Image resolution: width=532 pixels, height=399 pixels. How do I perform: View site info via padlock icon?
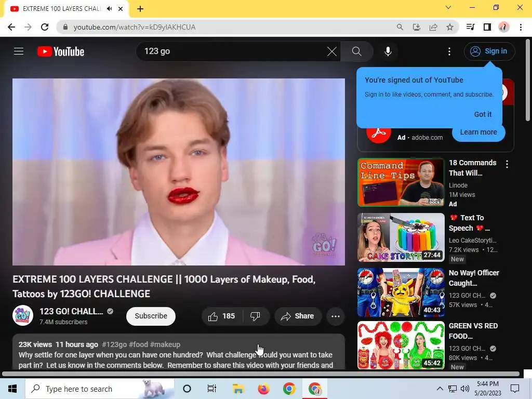point(65,27)
